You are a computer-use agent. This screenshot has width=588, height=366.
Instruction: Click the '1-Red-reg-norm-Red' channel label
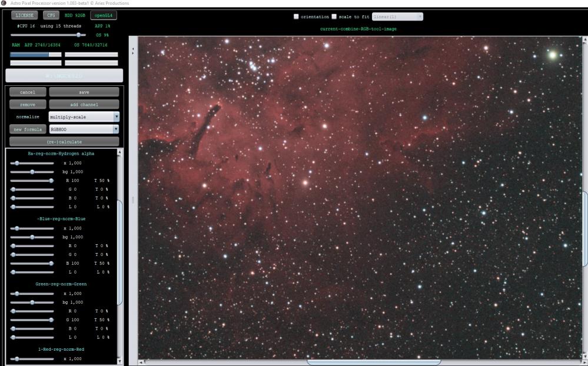[61, 349]
